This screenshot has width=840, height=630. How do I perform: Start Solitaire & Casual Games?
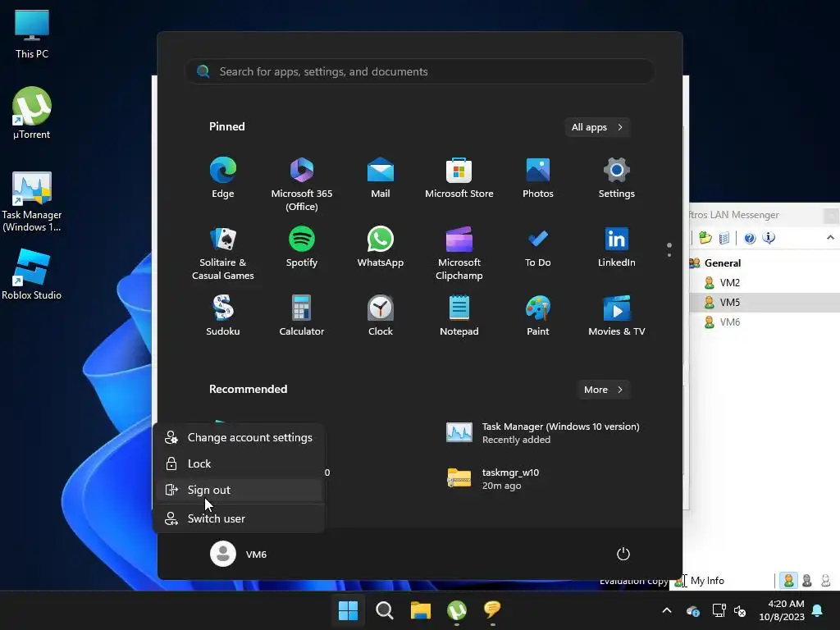pyautogui.click(x=223, y=254)
